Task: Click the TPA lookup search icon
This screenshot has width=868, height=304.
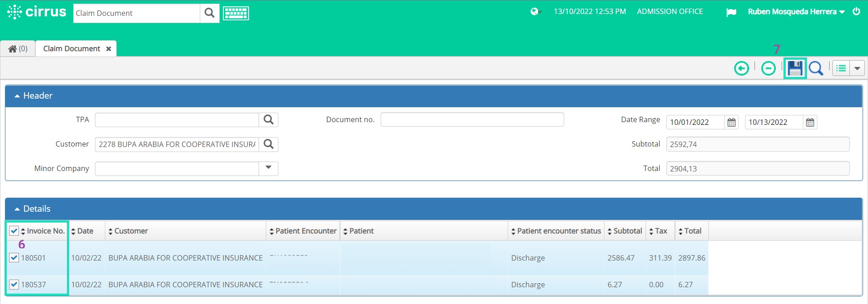Action: (x=269, y=119)
